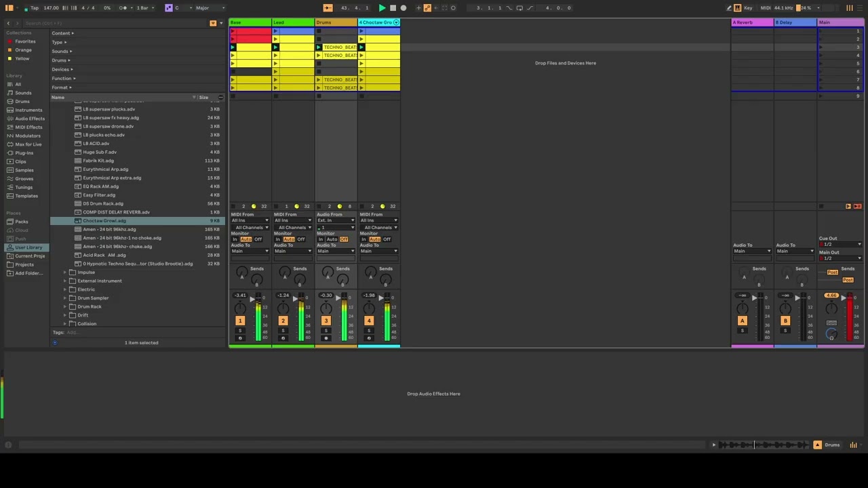Toggle the computer MIDI keyboard icon
The height and width of the screenshot is (488, 868).
(737, 8)
